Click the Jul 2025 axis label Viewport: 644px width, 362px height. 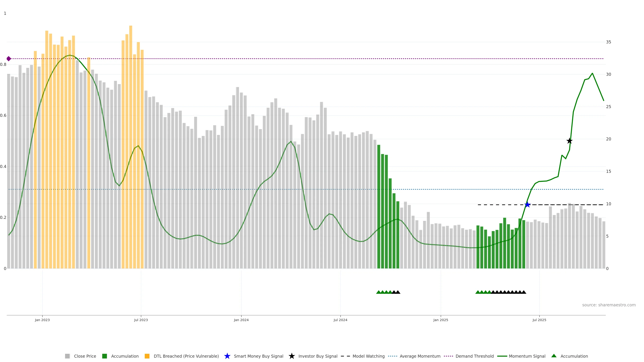pos(539,320)
